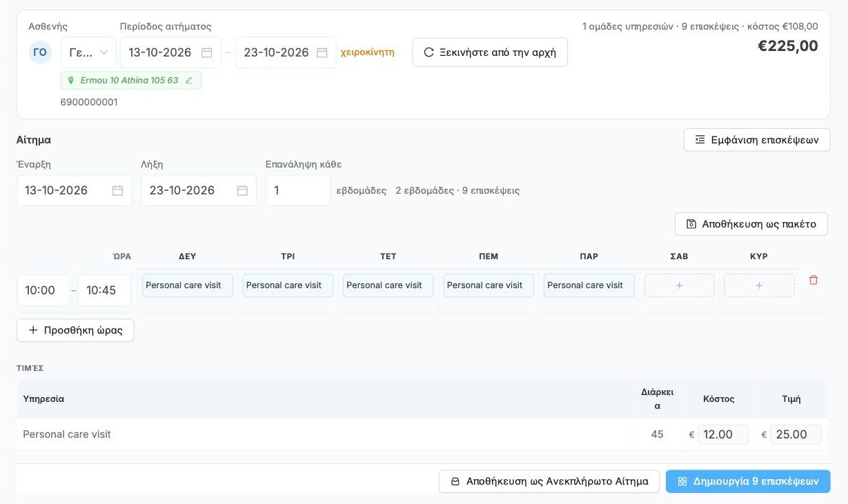Click Αποθήκευση ως Ανεκπλήρωτο Αίτημα button

[549, 481]
